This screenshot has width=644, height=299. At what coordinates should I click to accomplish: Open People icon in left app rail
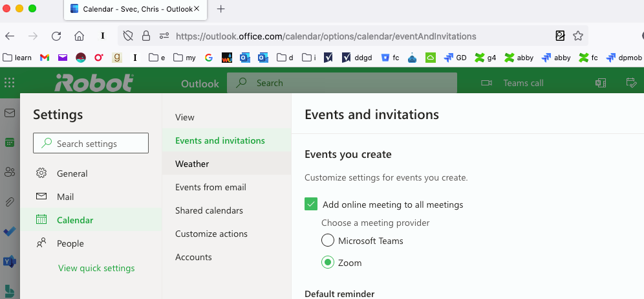[x=10, y=172]
